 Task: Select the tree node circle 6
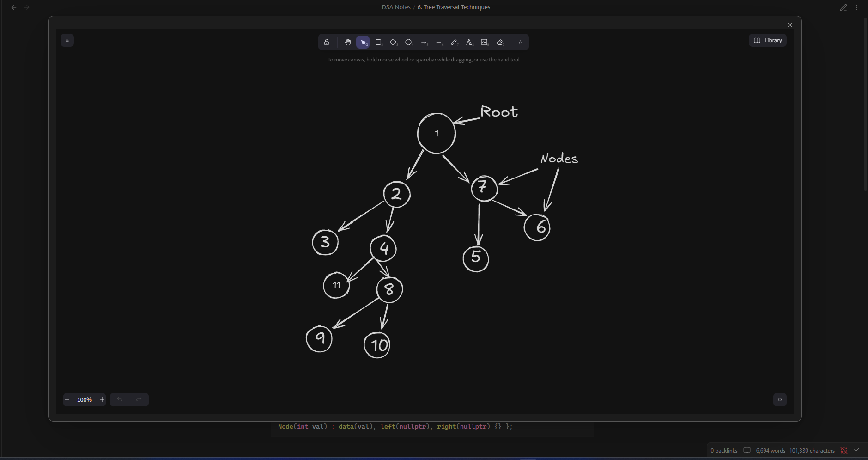537,227
